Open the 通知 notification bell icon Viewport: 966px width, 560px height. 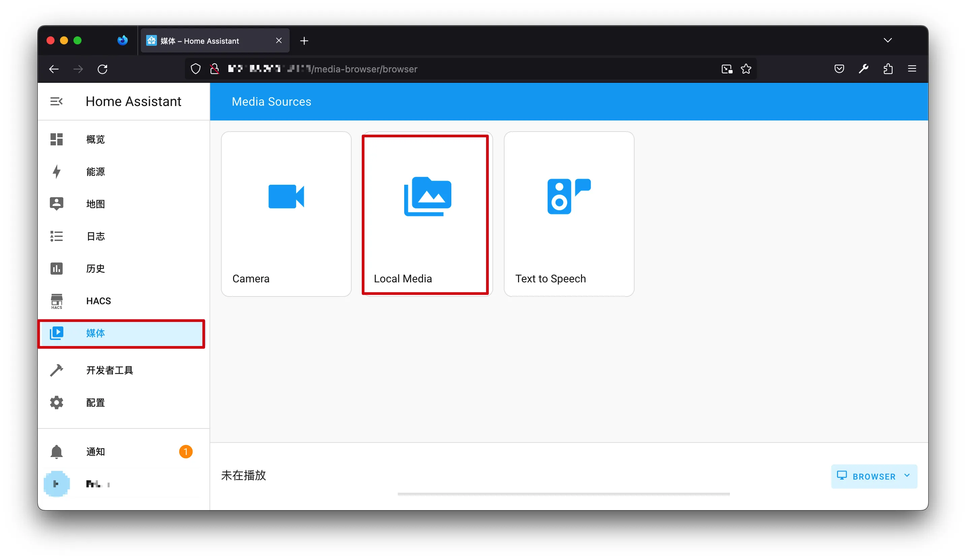pyautogui.click(x=56, y=452)
